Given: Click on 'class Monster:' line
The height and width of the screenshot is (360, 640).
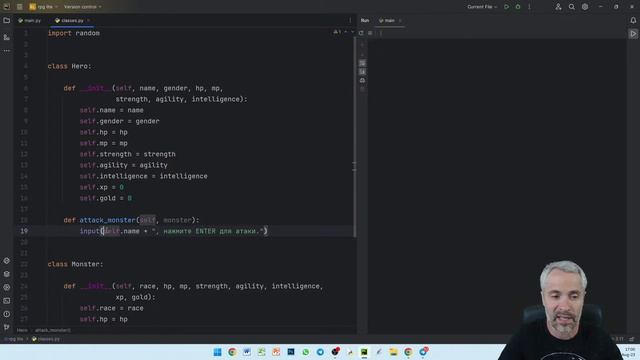Looking at the screenshot, I should (x=76, y=264).
